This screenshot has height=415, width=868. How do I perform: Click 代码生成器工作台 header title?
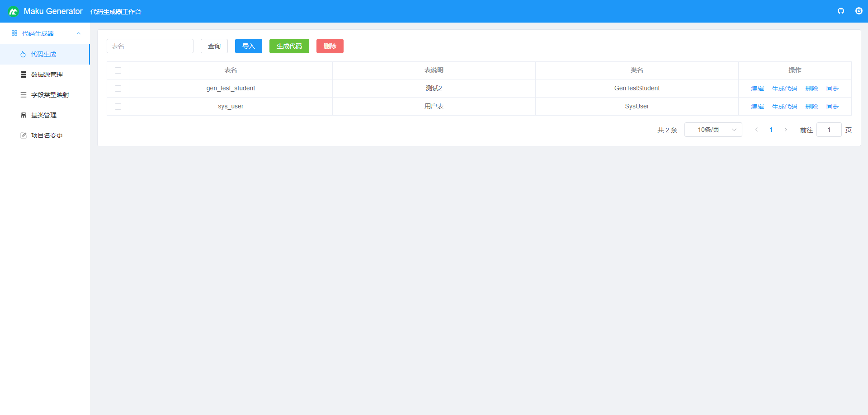pos(116,12)
